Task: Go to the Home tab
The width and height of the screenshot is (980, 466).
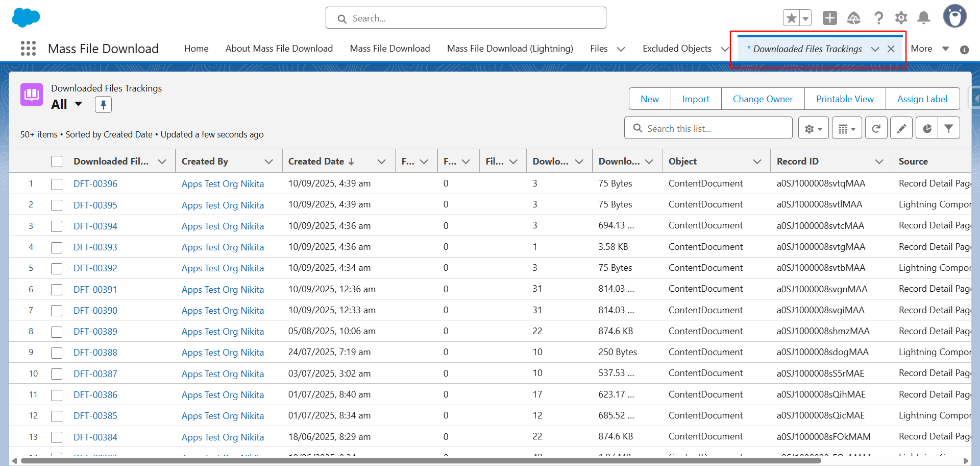Action: [197, 49]
